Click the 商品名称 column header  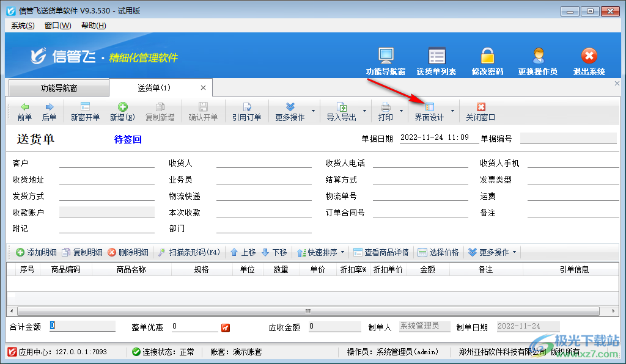point(132,269)
